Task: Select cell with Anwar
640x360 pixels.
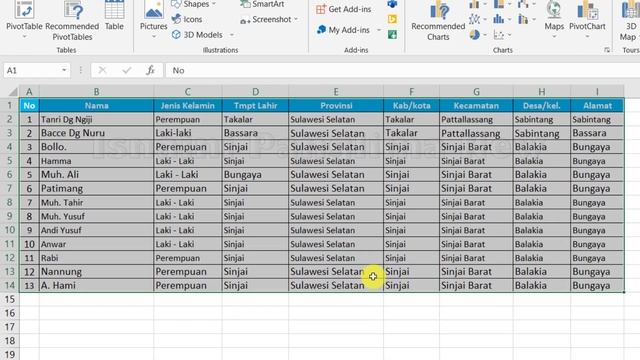Action: pos(96,244)
